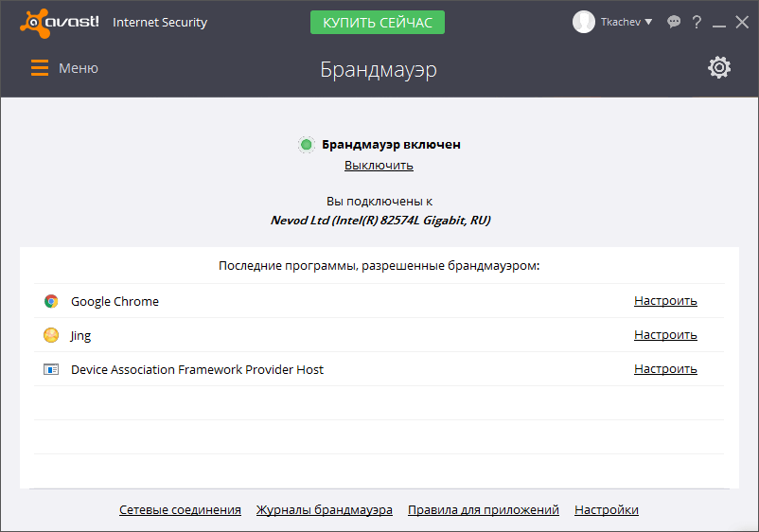Screen dimensions: 759x532
Task: Click the green firewall status indicator
Action: tap(306, 145)
